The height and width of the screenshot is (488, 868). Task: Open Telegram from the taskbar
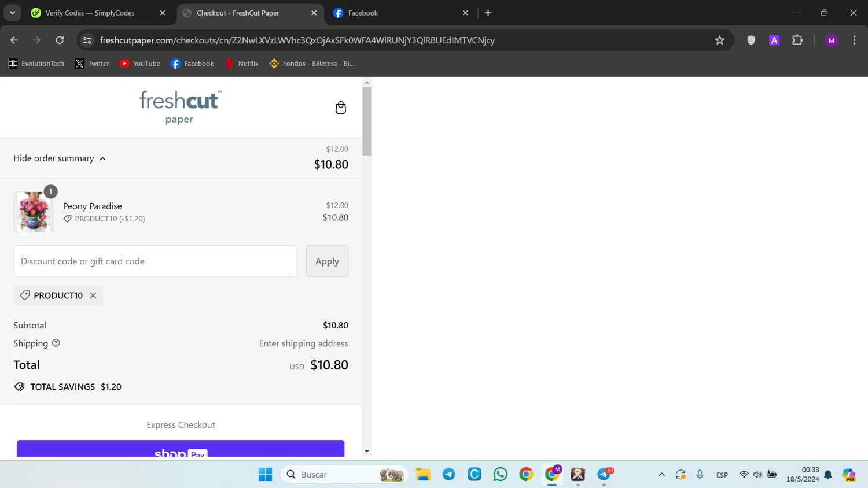click(449, 474)
